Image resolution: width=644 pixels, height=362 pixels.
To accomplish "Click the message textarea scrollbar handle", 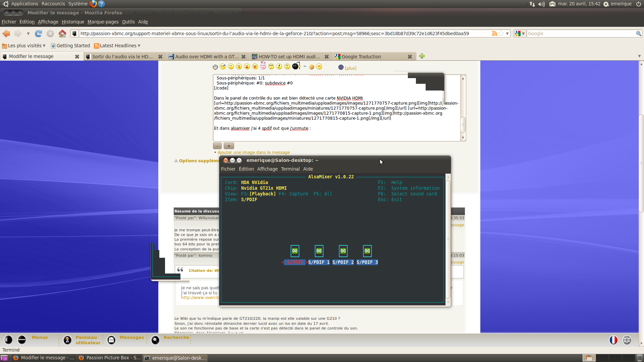I will (463, 124).
